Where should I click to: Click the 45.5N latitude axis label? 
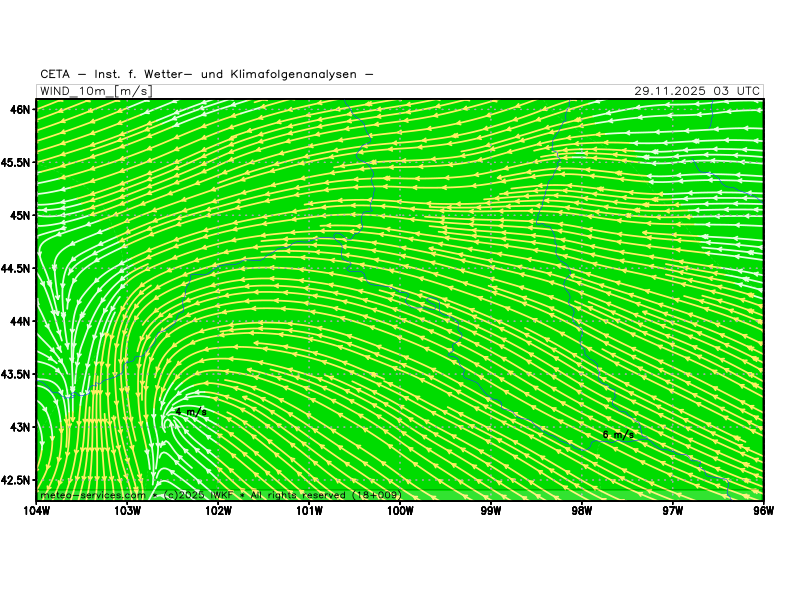(x=16, y=161)
